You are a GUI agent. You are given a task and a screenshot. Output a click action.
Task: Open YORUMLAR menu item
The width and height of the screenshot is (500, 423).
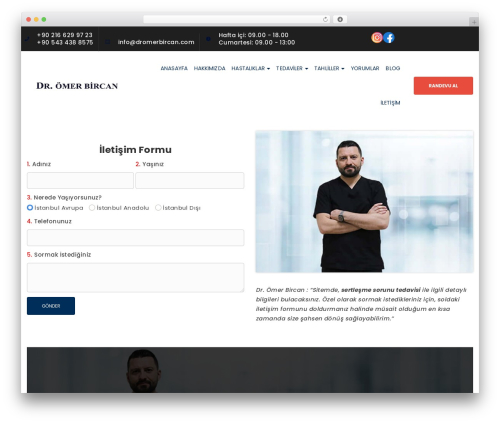[x=365, y=68]
